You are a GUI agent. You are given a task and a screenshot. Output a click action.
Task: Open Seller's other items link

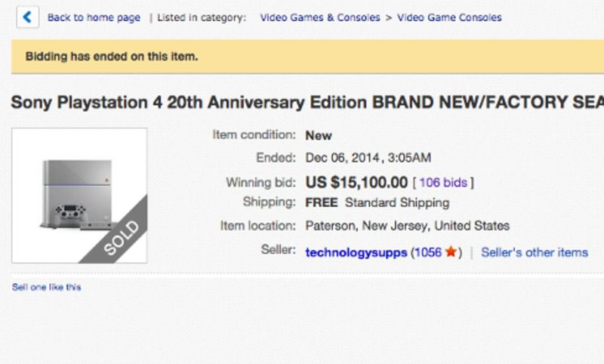click(x=533, y=252)
